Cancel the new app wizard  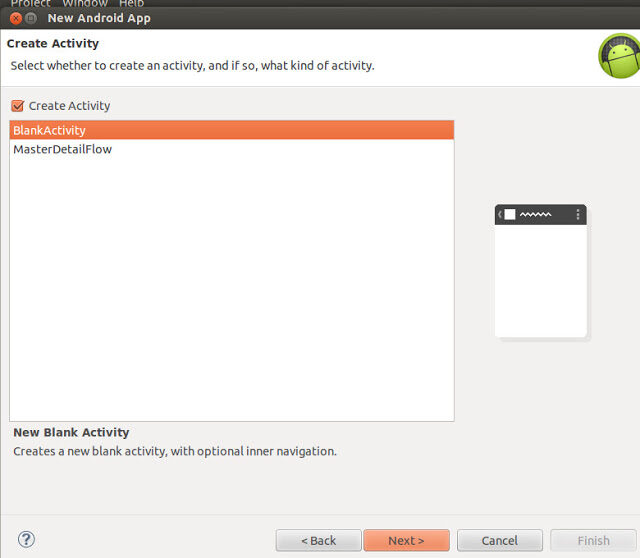(499, 540)
